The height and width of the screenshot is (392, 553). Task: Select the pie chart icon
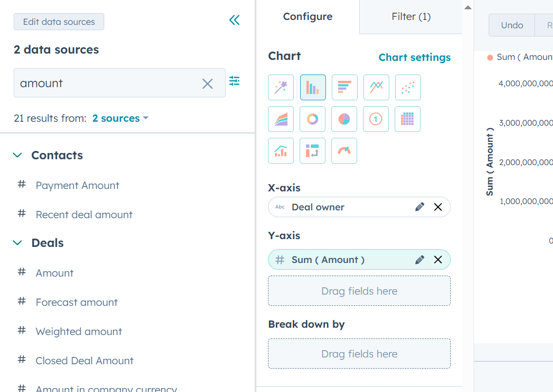pyautogui.click(x=344, y=119)
